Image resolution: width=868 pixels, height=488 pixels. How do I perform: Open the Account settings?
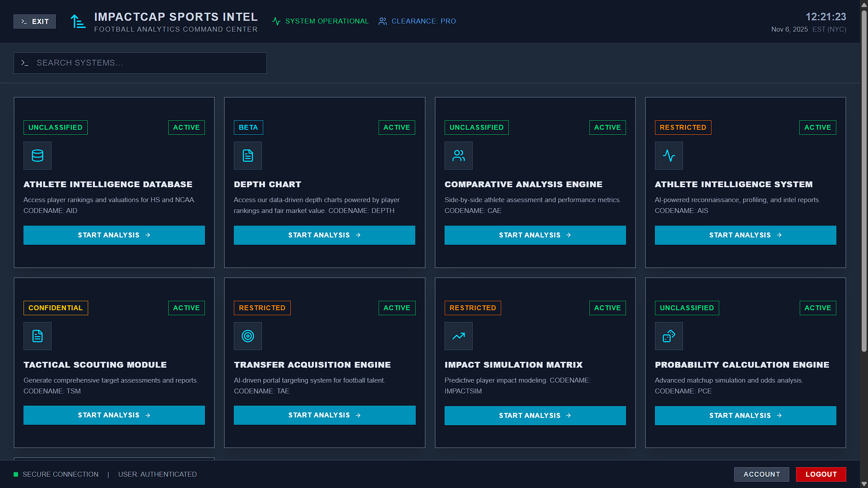coord(761,474)
